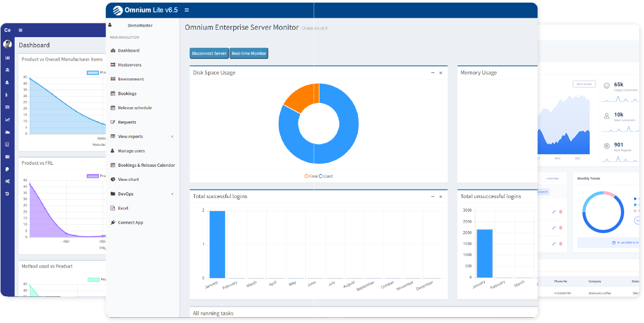This screenshot has width=644, height=323.
Task: Click the Company column header
Action: pos(595,281)
